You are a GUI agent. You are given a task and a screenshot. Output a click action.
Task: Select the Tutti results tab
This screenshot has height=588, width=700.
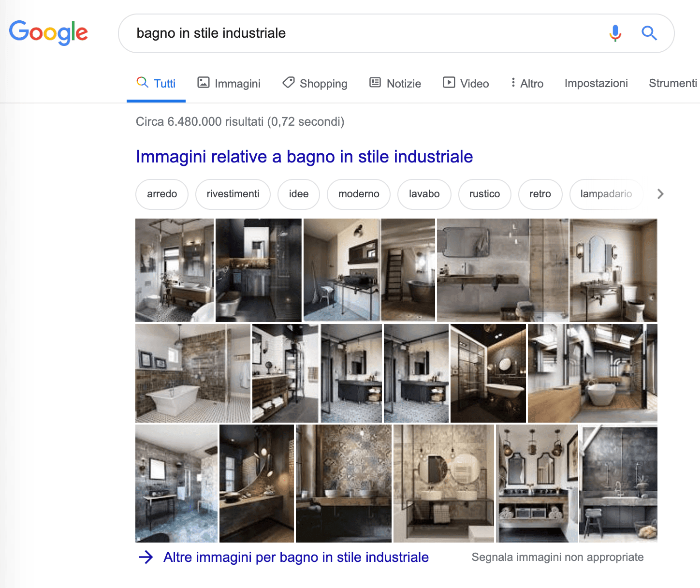[156, 83]
